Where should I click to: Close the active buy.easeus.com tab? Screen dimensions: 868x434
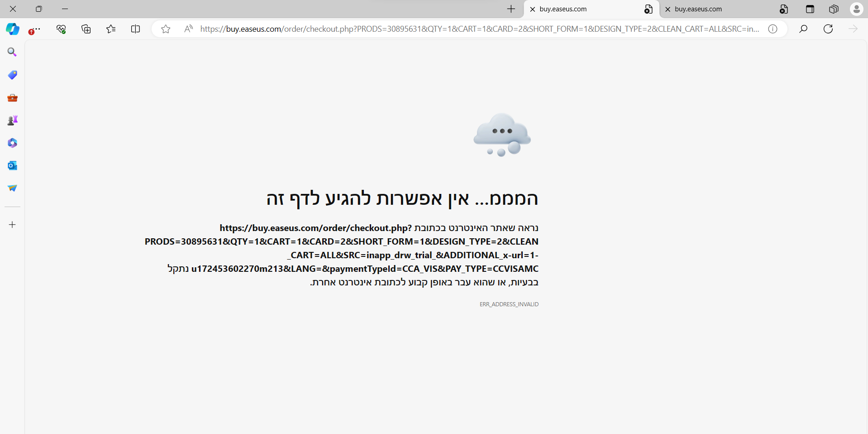[533, 9]
